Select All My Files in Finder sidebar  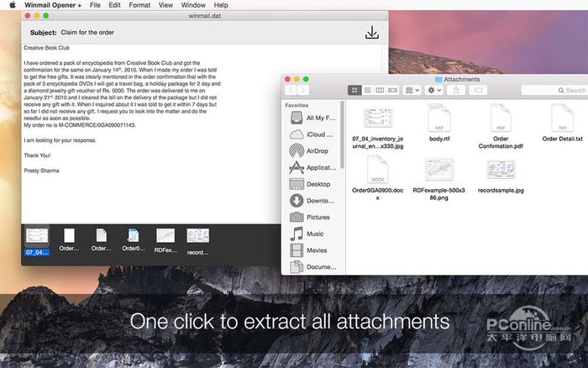(x=312, y=118)
